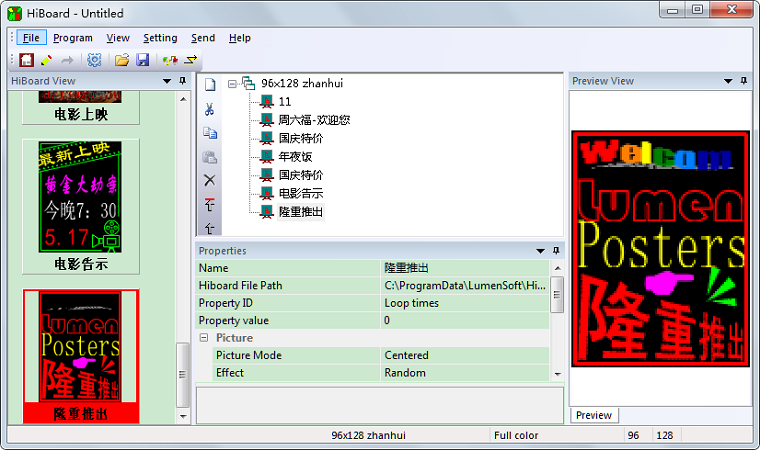Open the Send menu
The width and height of the screenshot is (760, 450).
pyautogui.click(x=203, y=38)
